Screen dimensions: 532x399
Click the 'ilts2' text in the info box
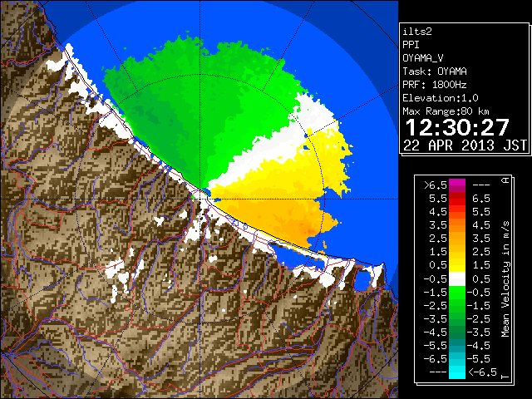click(417, 32)
